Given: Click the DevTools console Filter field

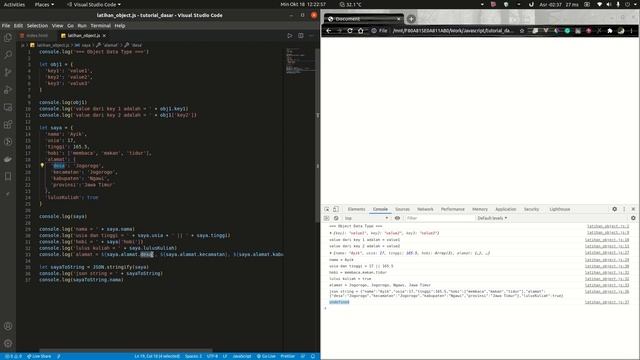Looking at the screenshot, I should tap(439, 218).
